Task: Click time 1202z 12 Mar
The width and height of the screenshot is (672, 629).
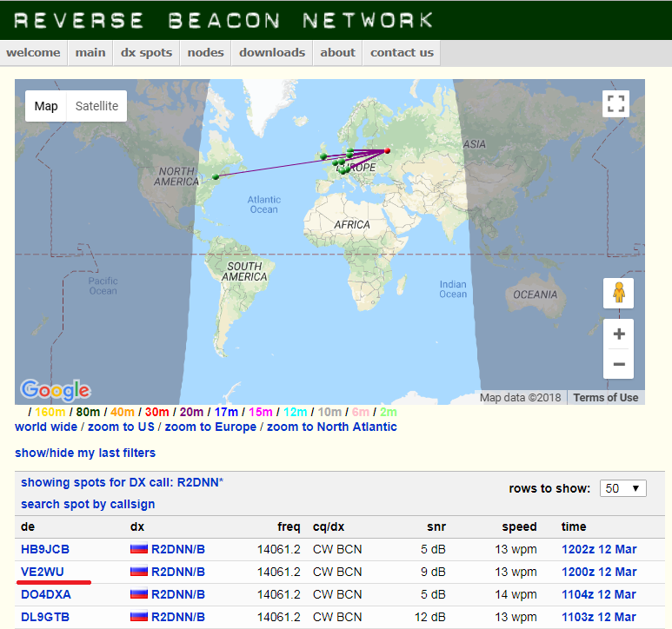Action: (x=599, y=549)
